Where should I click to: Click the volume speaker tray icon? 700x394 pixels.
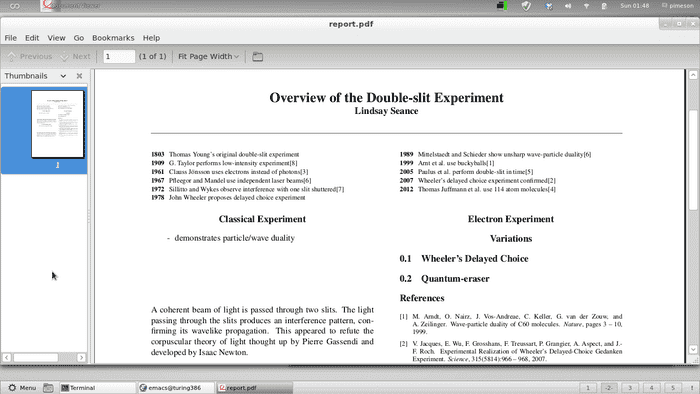[568, 6]
